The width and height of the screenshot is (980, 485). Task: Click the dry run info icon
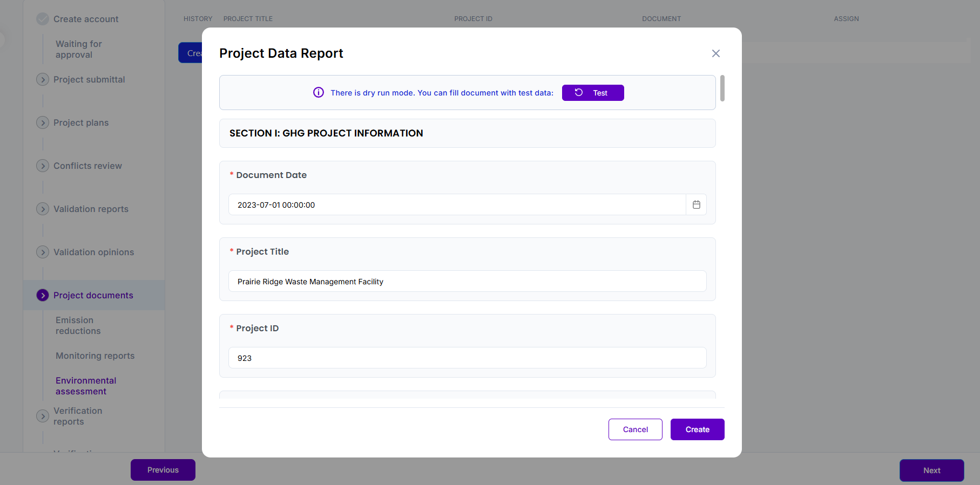point(319,93)
